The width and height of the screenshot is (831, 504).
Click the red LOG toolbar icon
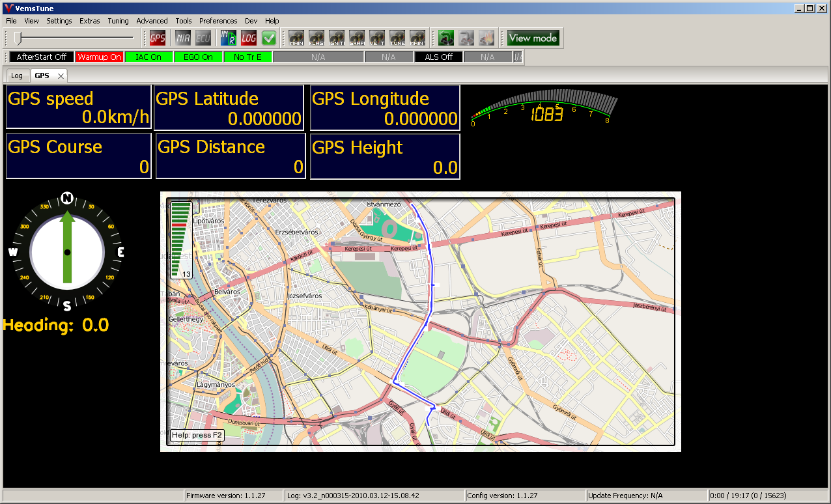pos(249,38)
